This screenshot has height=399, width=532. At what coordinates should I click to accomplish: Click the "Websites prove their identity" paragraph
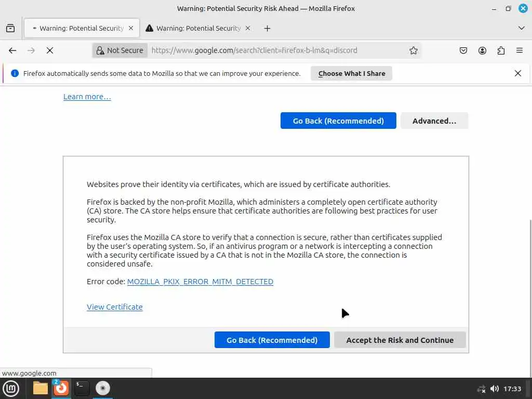click(238, 184)
